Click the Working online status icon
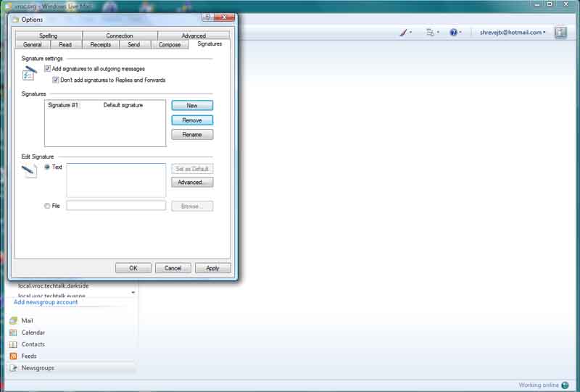580x392 pixels. [x=565, y=385]
